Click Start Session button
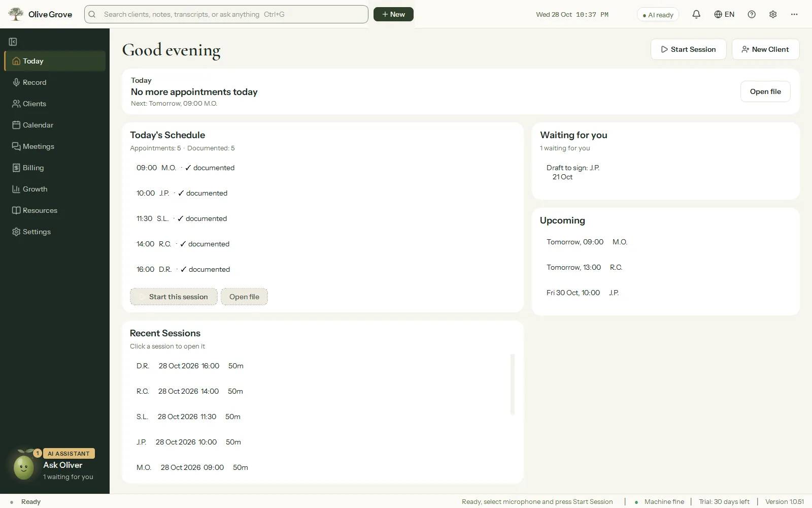 coord(688,49)
